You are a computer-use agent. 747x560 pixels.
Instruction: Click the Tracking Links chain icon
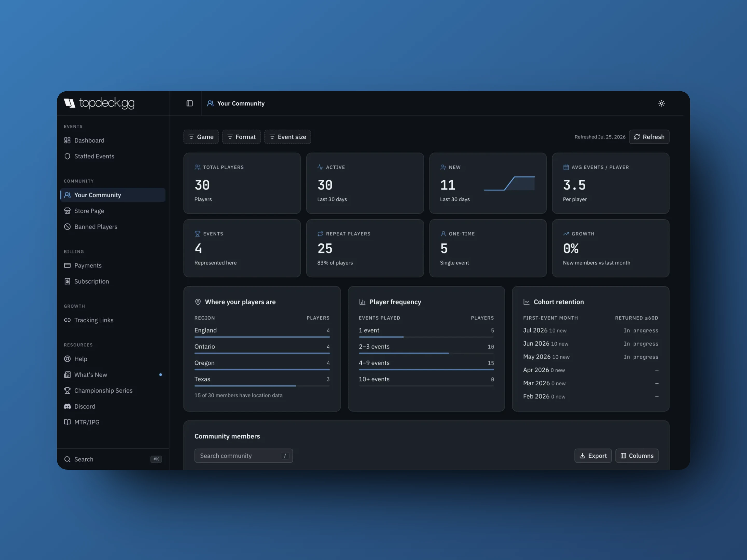point(67,320)
